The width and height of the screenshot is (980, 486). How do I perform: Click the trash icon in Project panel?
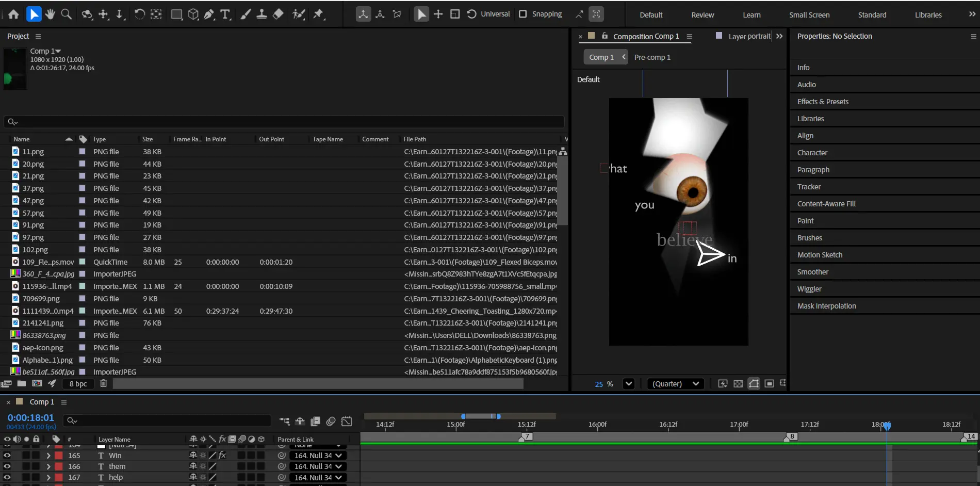coord(104,383)
